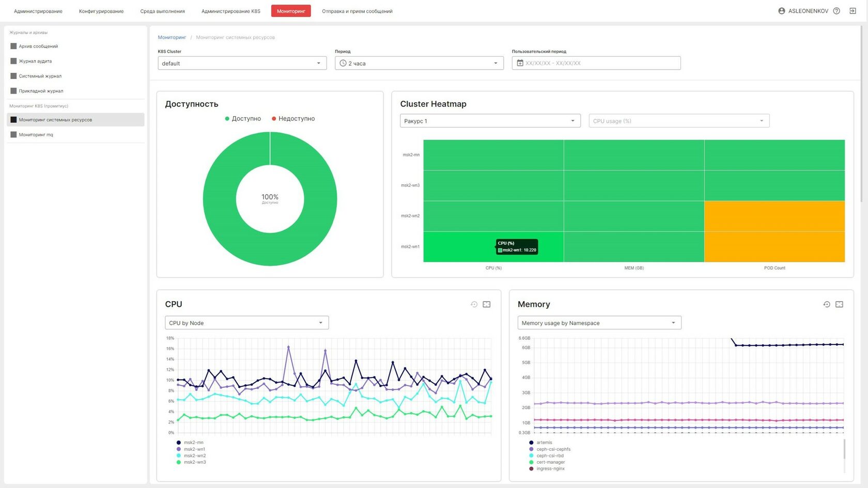Click the Пользовательский период date input field
868x488 pixels.
point(596,63)
